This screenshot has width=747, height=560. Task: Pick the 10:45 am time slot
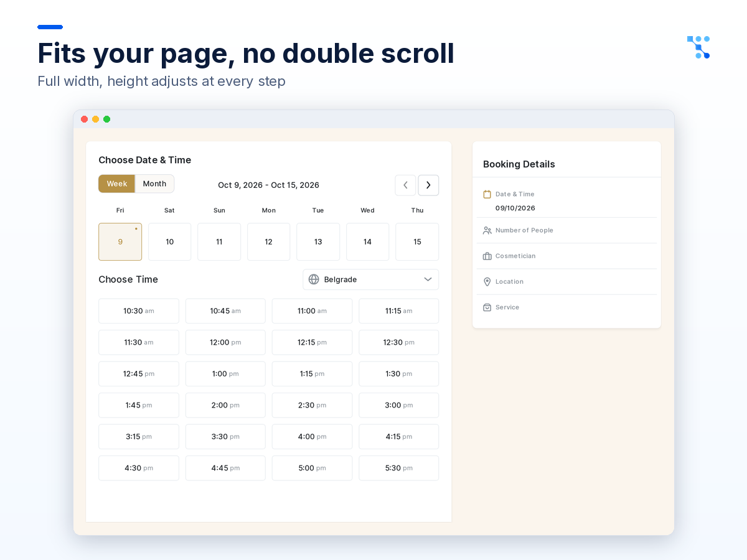pos(225,311)
